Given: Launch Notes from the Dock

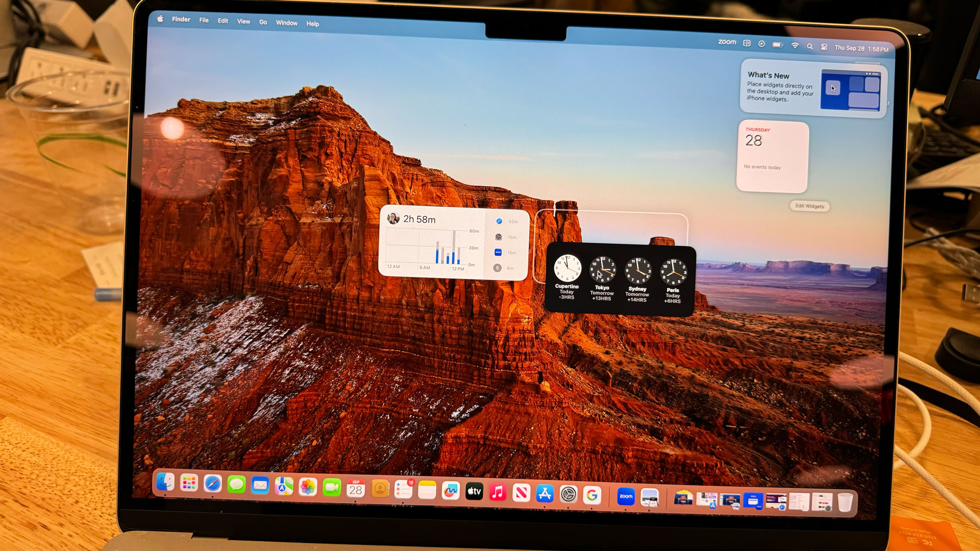Looking at the screenshot, I should [427, 491].
